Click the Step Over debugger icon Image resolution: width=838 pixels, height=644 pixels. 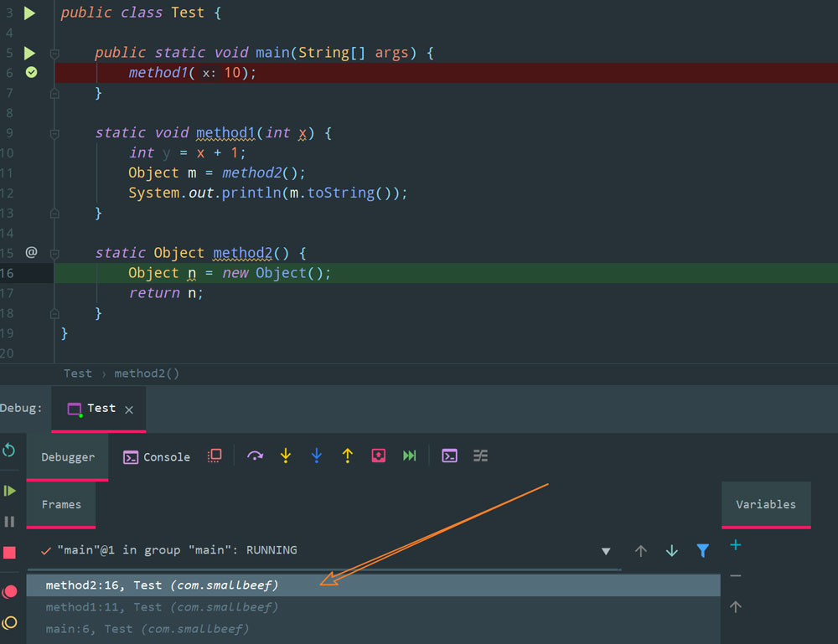point(256,456)
